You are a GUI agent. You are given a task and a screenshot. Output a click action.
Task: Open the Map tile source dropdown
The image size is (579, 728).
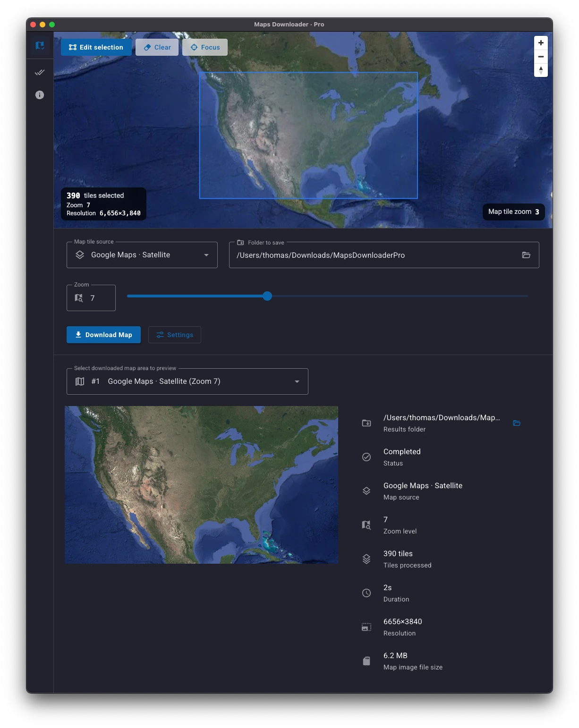coord(206,255)
